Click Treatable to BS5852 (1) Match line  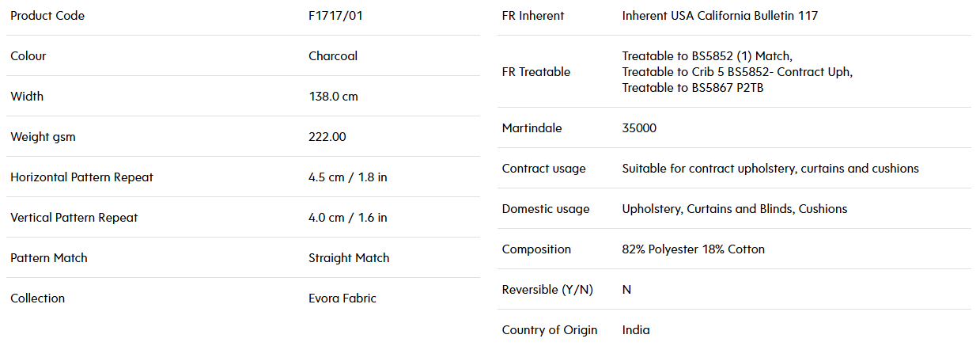[x=707, y=56]
